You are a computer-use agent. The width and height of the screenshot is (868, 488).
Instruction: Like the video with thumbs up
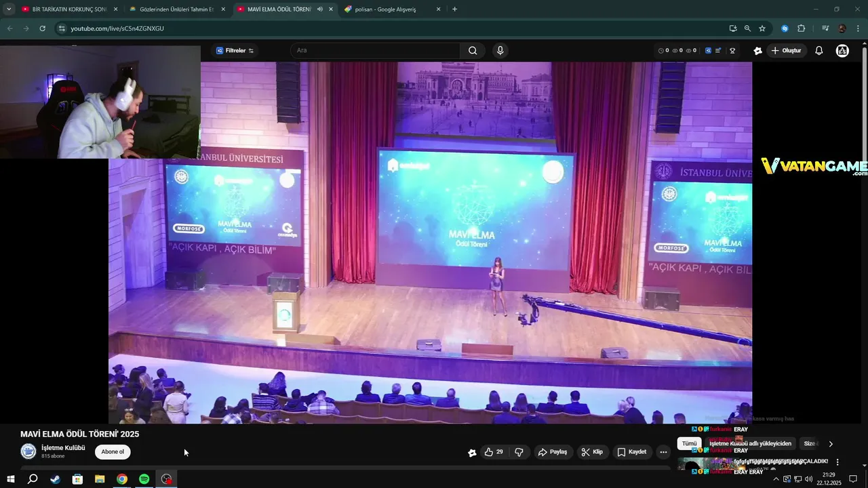(x=494, y=452)
